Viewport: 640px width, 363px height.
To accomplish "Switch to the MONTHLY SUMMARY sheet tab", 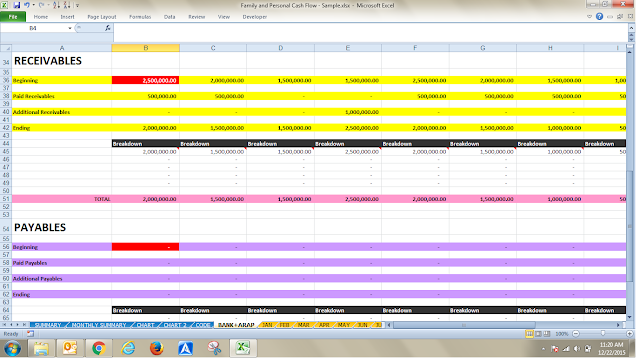I will (x=99, y=325).
